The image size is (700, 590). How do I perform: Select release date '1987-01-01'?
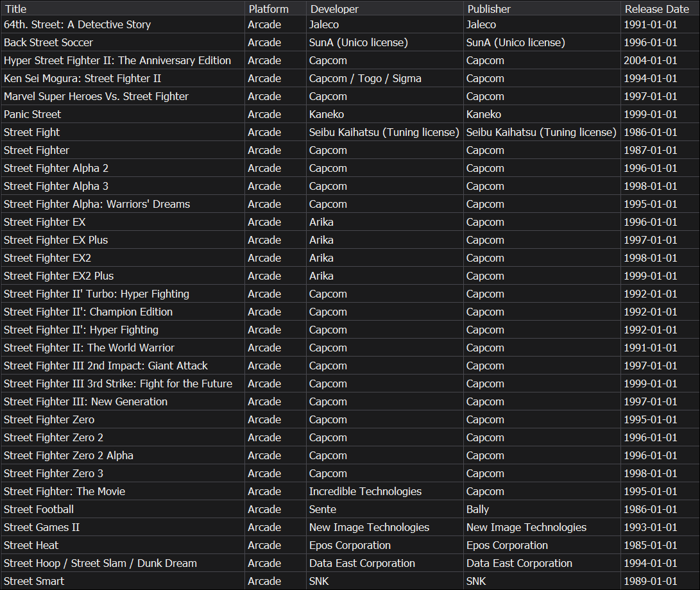point(650,151)
